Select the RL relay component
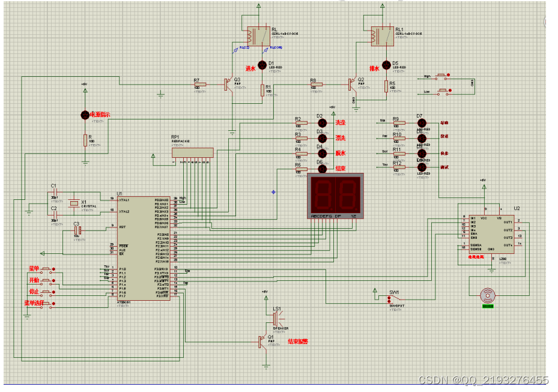The width and height of the screenshot is (558, 392). click(x=259, y=36)
